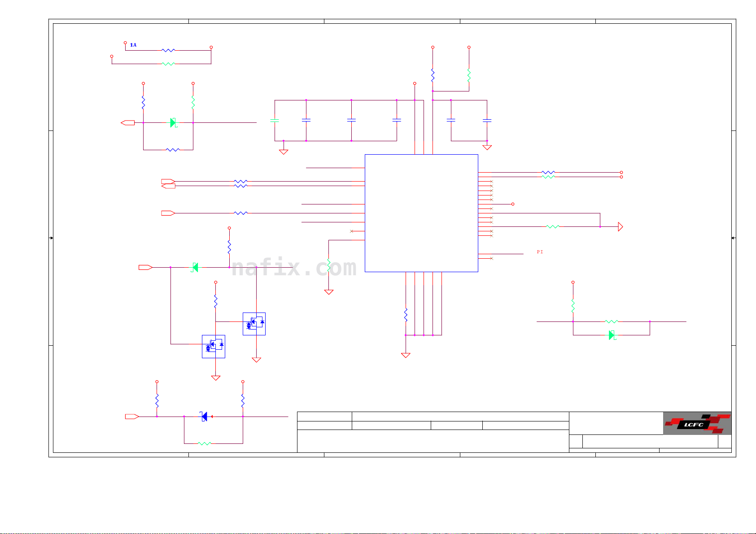Viewport: 756px width, 534px height.
Task: Click the ground symbol under the two-capacitor bank
Action: [487, 148]
